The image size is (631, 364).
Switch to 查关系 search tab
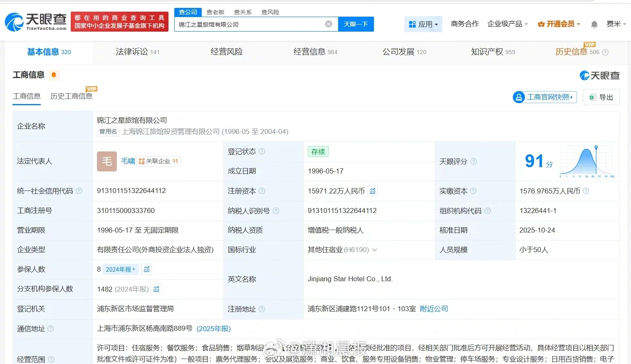(243, 12)
